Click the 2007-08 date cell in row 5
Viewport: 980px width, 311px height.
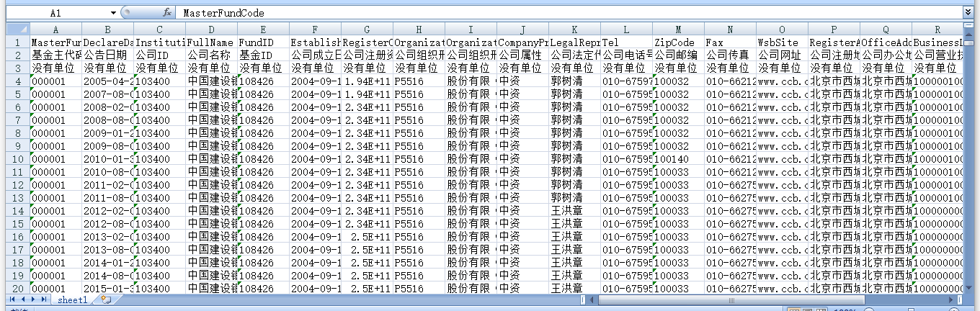tap(107, 94)
